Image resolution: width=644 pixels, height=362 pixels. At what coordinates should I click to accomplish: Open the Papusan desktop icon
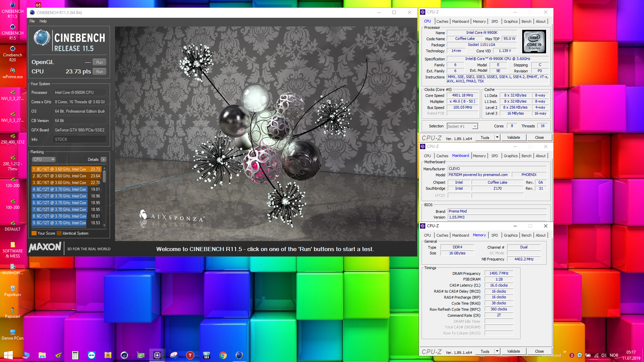coord(12,313)
